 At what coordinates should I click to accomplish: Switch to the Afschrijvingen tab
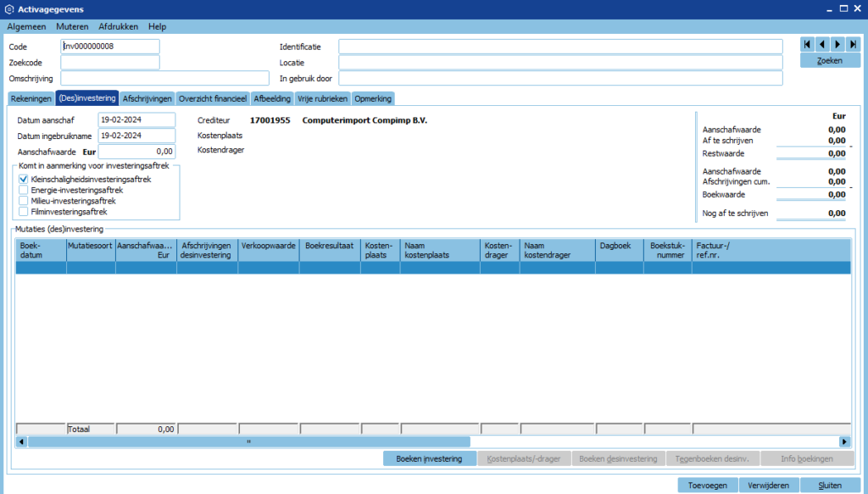(x=147, y=98)
